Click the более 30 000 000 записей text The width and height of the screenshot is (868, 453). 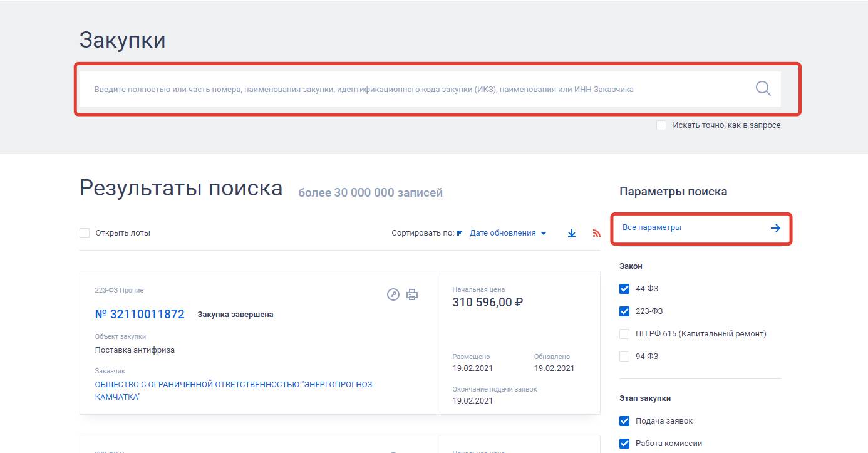pyautogui.click(x=370, y=193)
